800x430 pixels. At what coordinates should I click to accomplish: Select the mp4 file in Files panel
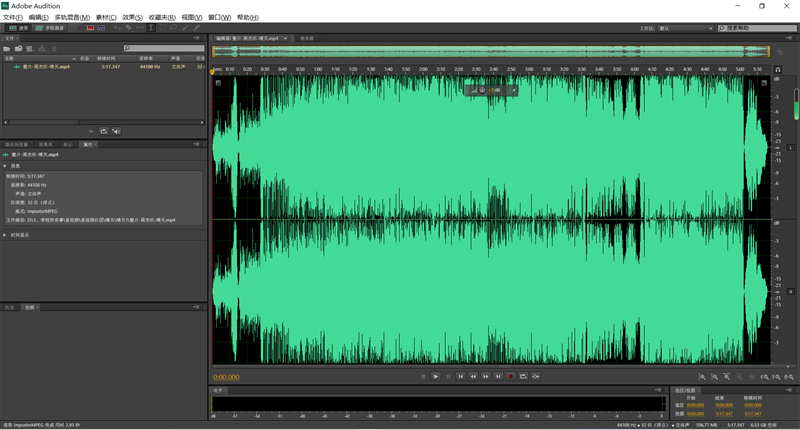tap(45, 67)
